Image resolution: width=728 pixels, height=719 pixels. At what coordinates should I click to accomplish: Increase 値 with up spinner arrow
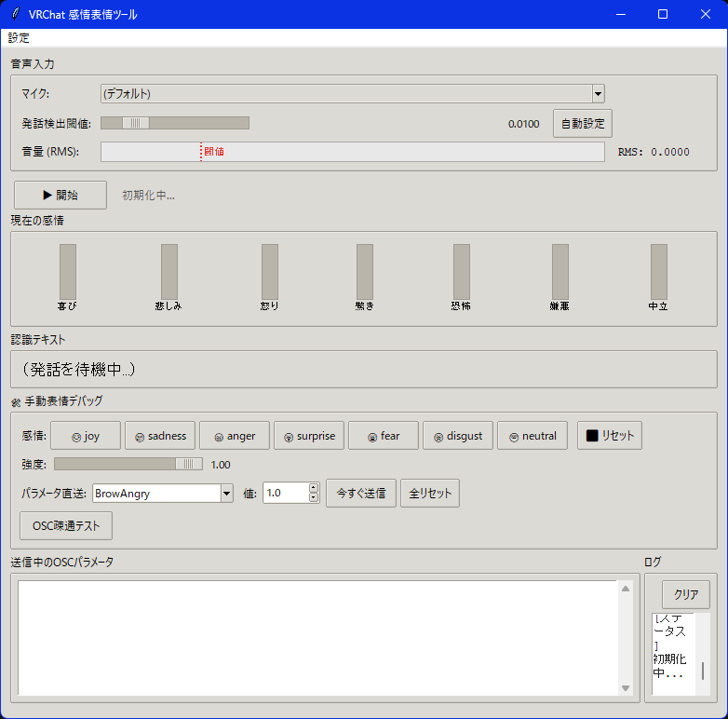[314, 488]
